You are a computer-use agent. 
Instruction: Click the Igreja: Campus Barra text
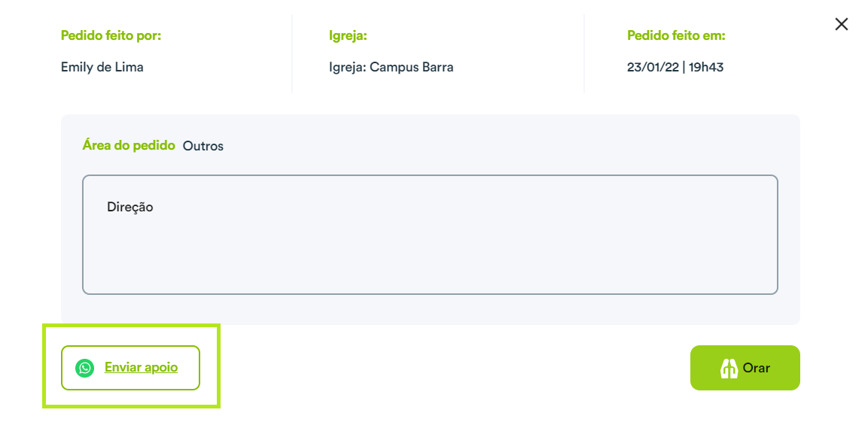tap(391, 68)
